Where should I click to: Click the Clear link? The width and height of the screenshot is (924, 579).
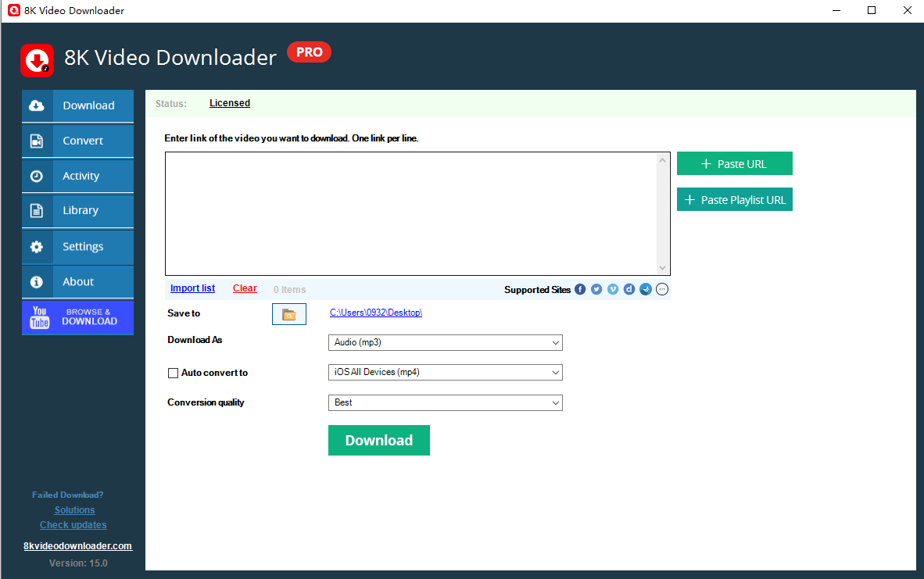click(245, 288)
